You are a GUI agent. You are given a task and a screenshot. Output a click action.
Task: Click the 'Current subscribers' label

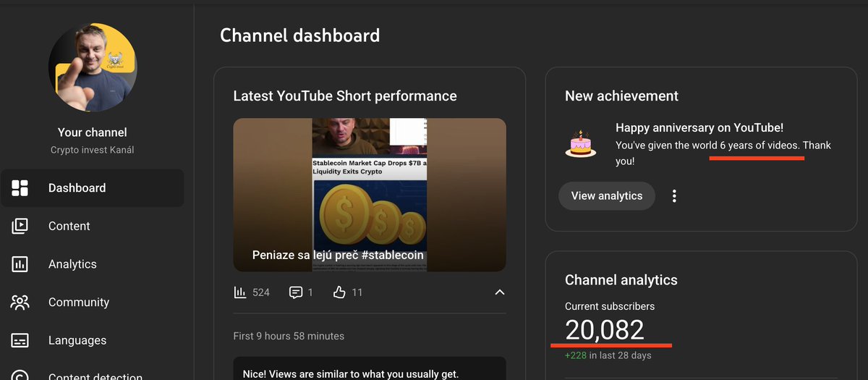point(610,306)
